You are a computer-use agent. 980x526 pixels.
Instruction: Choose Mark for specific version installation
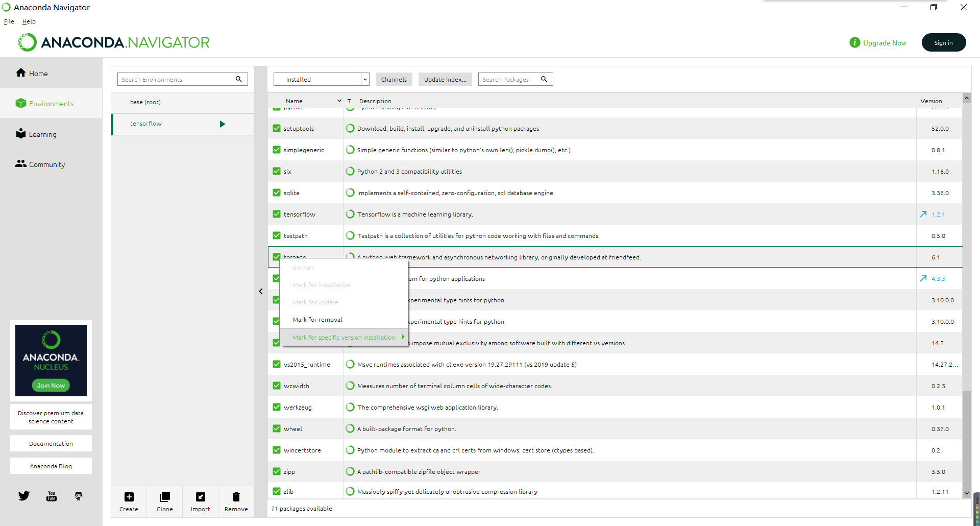[344, 338]
